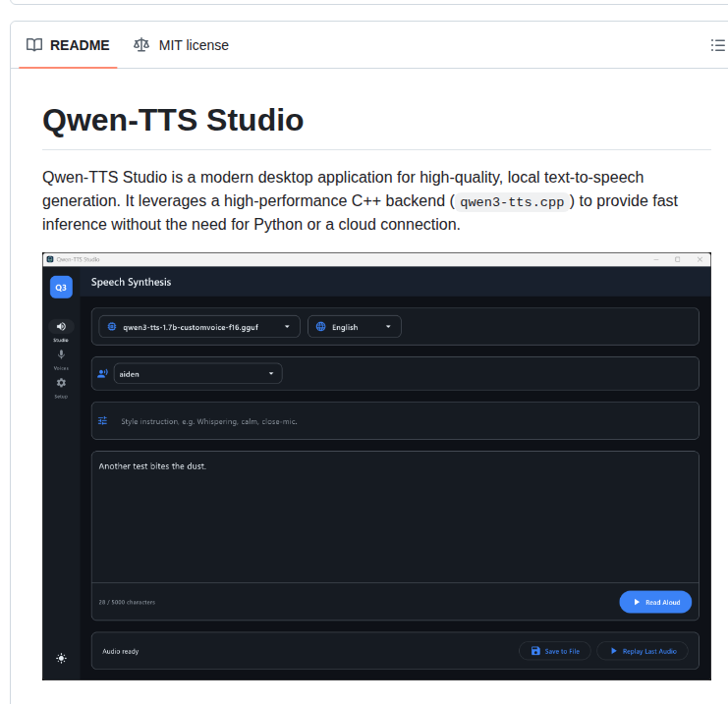Screen dimensions: 728x704
Task: Click into the text area reading "Another test bites the dust."
Action: click(395, 516)
